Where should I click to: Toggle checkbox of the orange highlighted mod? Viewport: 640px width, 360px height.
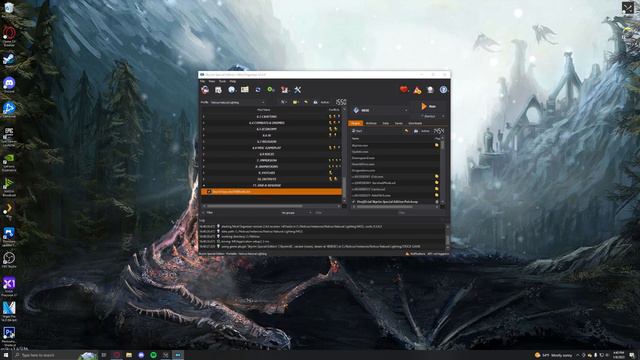209,191
